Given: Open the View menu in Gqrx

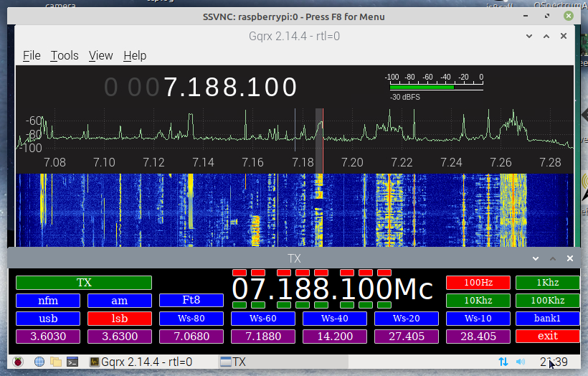Looking at the screenshot, I should pyautogui.click(x=100, y=55).
